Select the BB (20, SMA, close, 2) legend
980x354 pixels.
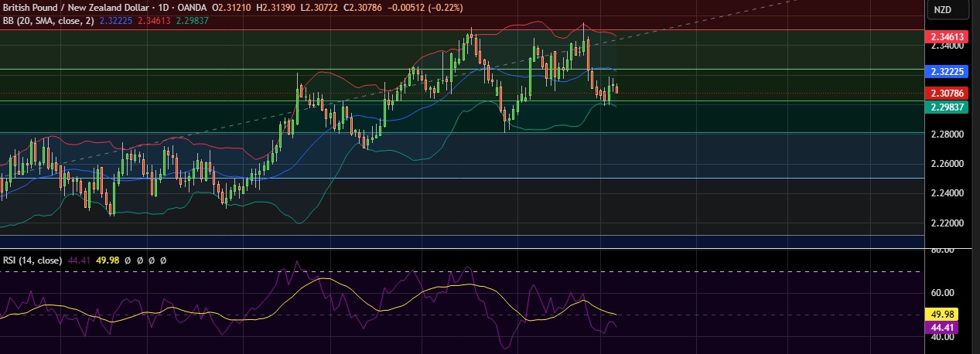click(48, 21)
